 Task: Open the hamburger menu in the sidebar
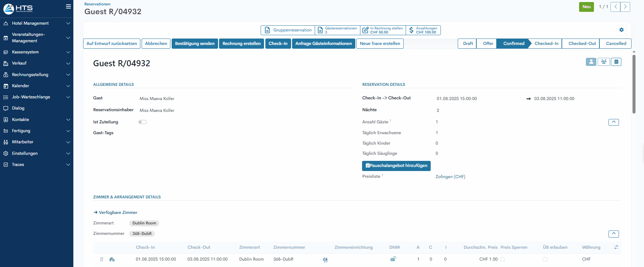68,6
